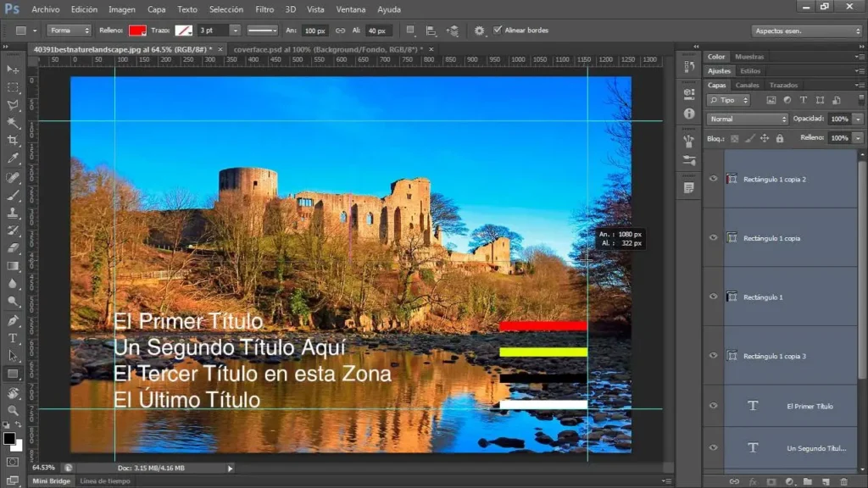The height and width of the screenshot is (488, 868).
Task: Select the Clone Stamp tool
Action: pos(12,213)
